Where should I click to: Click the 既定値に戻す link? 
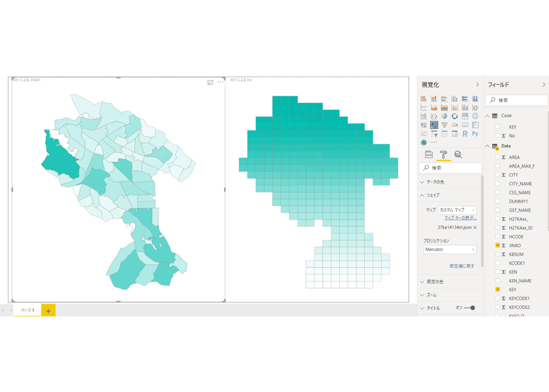(462, 266)
